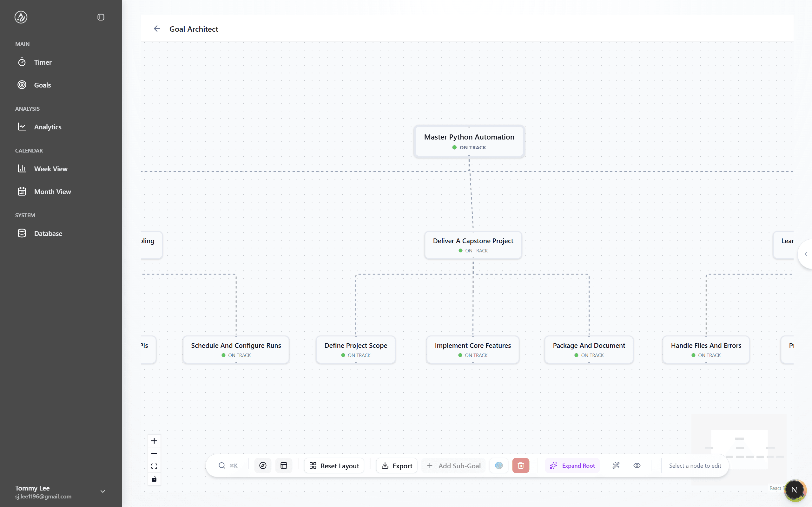Click Expand Root button
This screenshot has width=812, height=507.
(572, 465)
